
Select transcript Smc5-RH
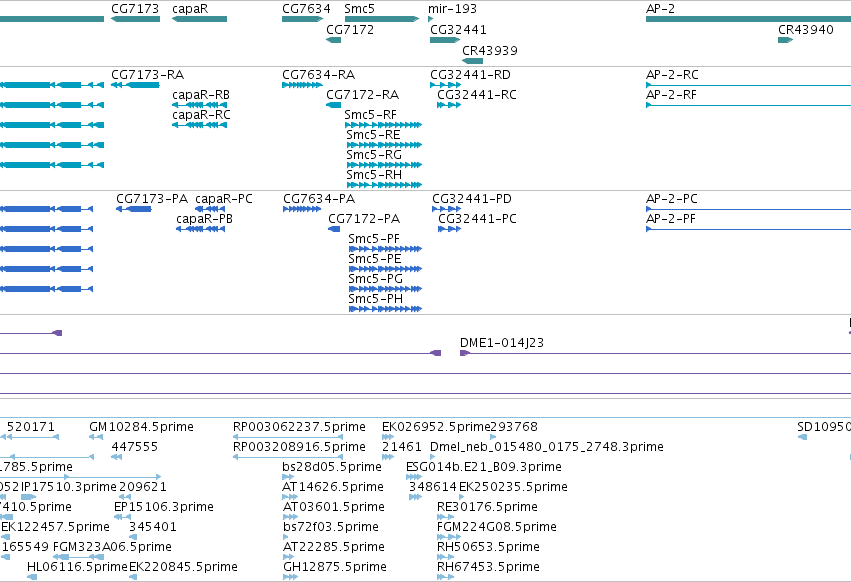pos(384,185)
